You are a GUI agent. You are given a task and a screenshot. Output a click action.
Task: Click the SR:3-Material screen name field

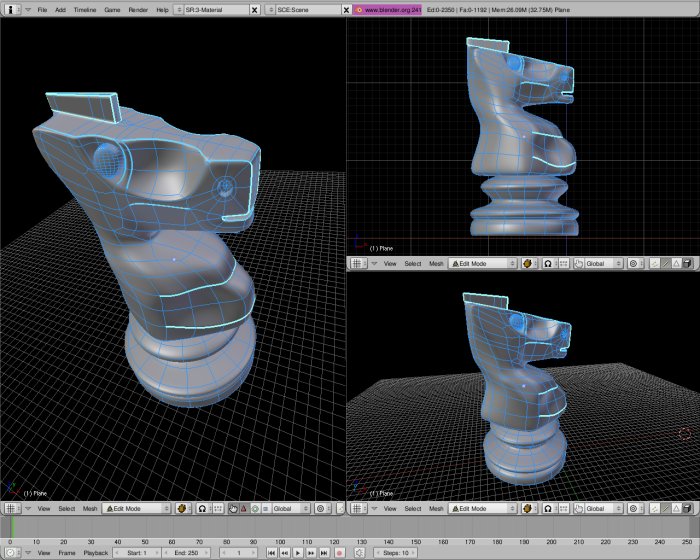tap(216, 9)
